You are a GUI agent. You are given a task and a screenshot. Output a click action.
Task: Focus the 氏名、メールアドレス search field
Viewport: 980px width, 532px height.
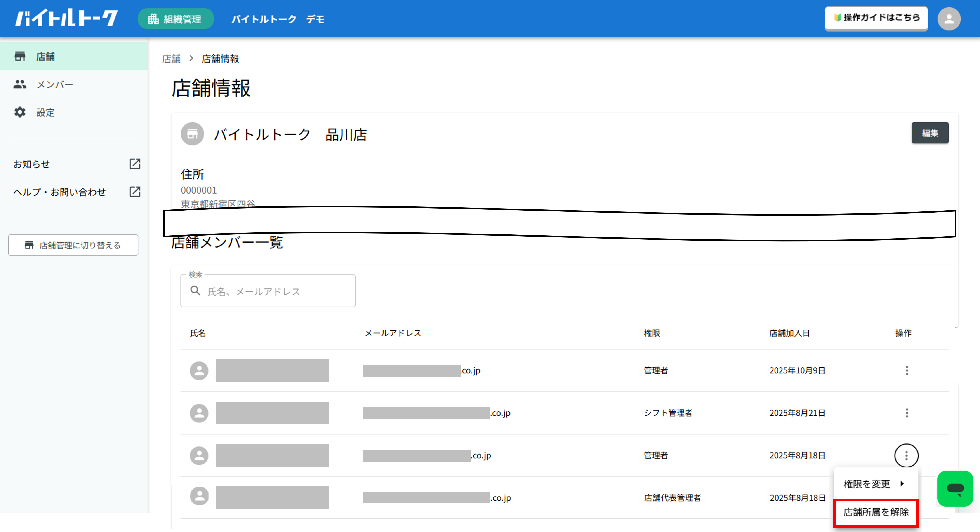coord(268,291)
